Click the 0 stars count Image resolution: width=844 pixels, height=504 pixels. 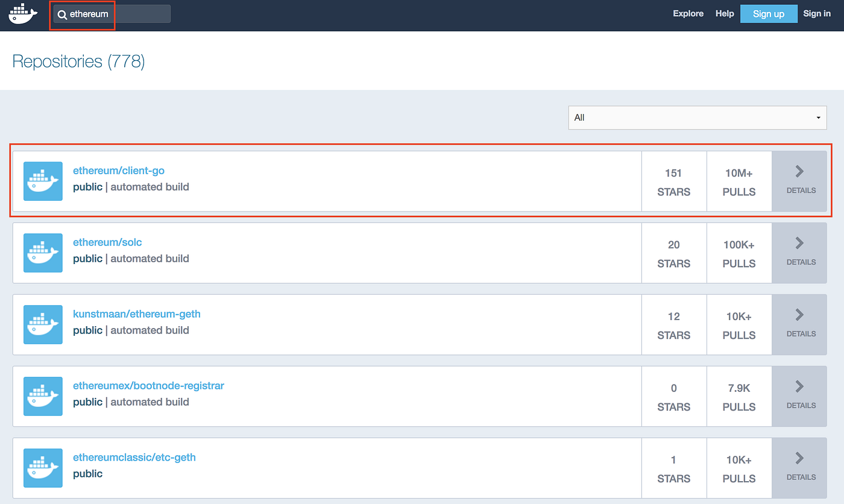(674, 389)
